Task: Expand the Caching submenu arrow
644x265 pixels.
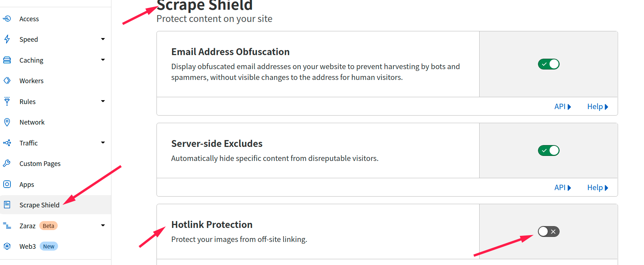Action: click(103, 60)
